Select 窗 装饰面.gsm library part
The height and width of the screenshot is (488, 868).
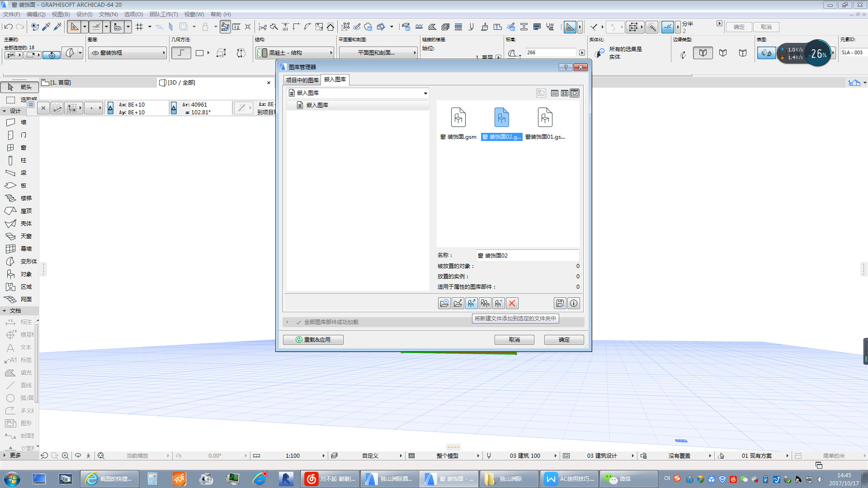458,124
